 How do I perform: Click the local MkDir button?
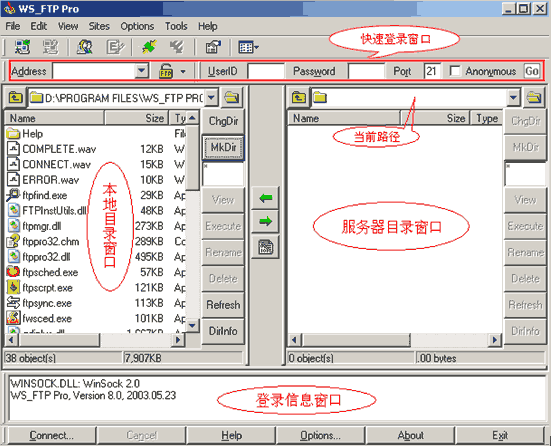(223, 148)
